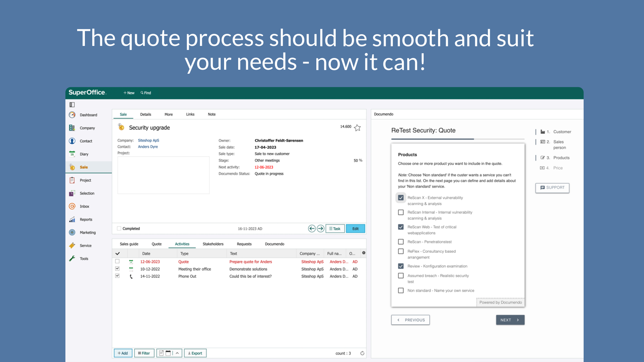
Task: Open the Inbox at-sign icon
Action: [72, 206]
